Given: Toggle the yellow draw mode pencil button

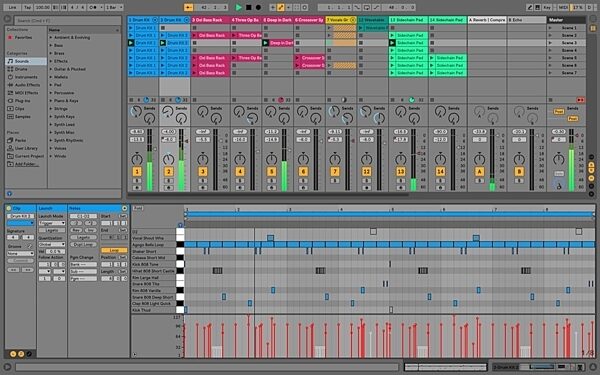Looking at the screenshot, I should click(281, 7).
